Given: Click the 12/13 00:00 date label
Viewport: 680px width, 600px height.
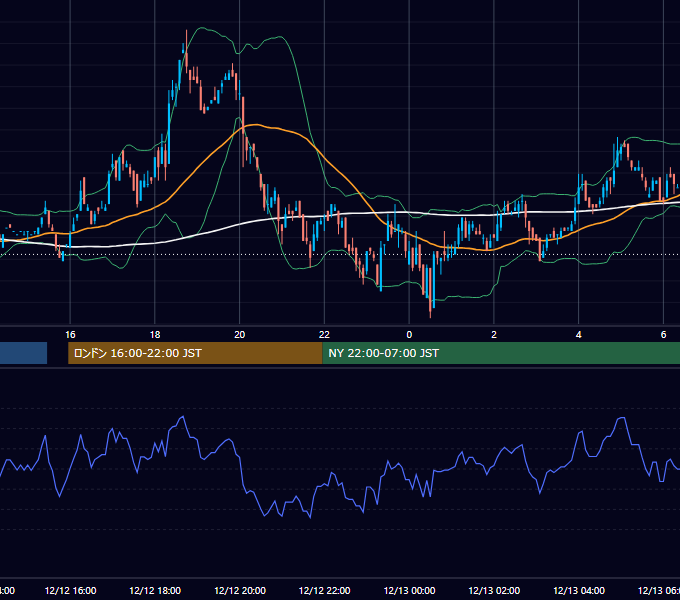Looking at the screenshot, I should coord(409,590).
